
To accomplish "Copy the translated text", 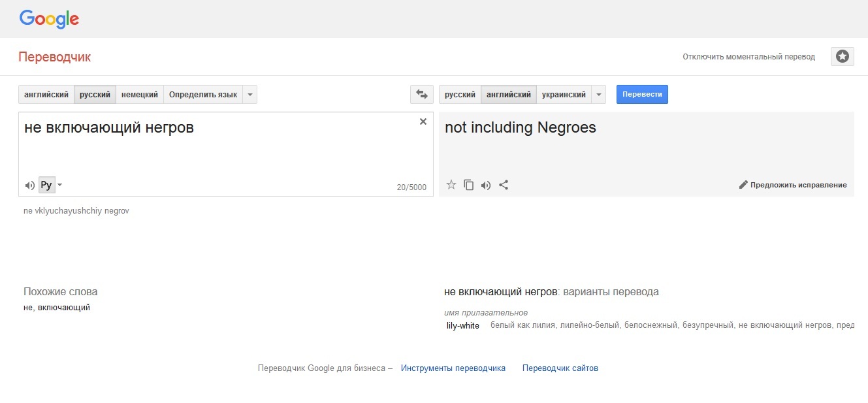I will coord(468,185).
